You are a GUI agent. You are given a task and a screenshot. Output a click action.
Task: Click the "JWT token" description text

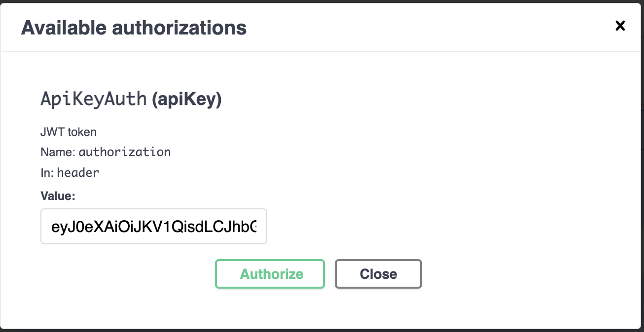[68, 132]
